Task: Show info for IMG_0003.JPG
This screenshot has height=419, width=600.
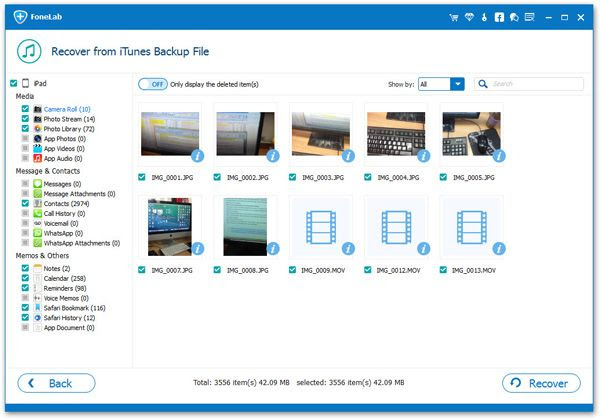Action: point(348,156)
